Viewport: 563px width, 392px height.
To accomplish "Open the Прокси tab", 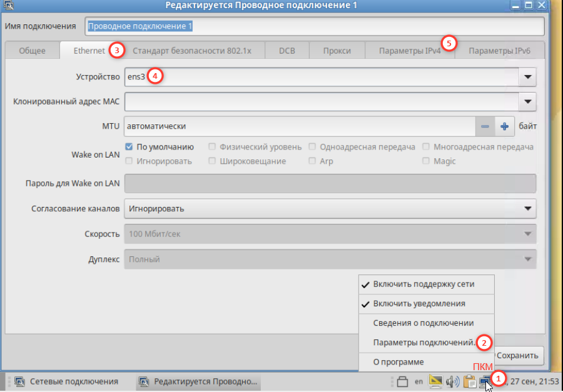I will coord(337,51).
